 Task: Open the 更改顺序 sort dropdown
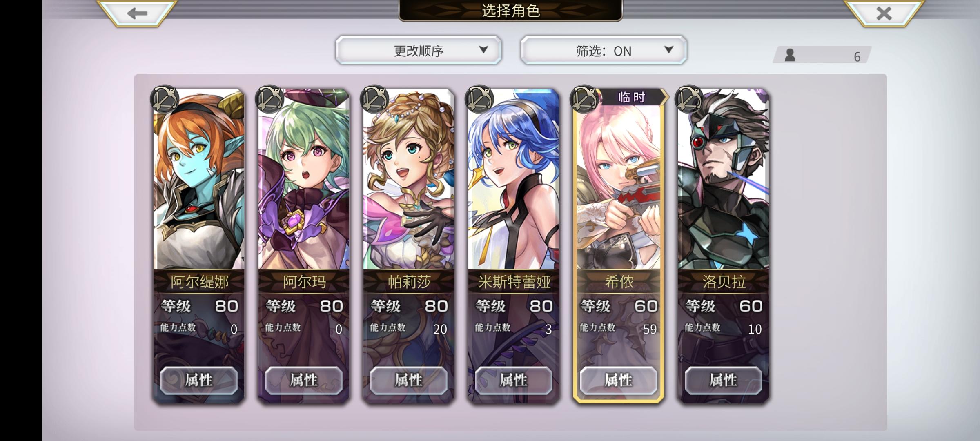pos(419,50)
